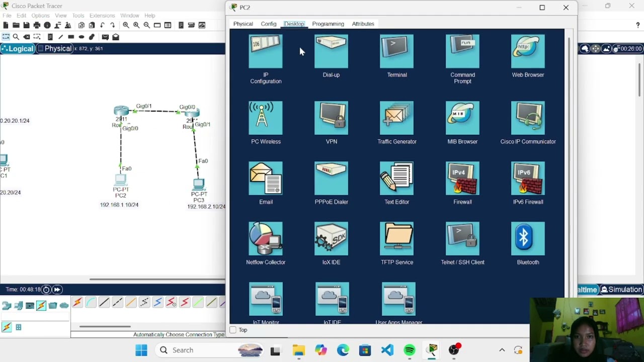
Task: Open IoT Monitor app
Action: (x=266, y=299)
